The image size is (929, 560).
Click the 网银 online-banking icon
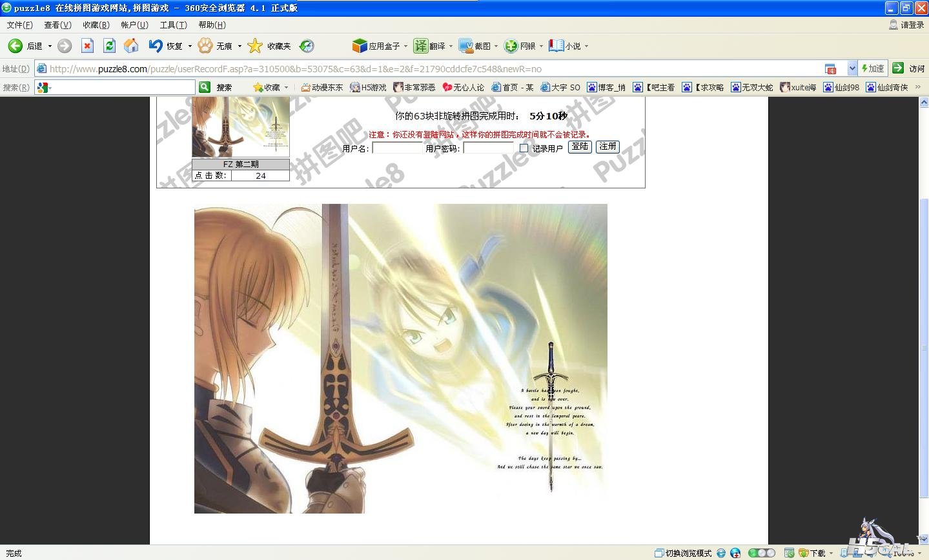point(511,46)
